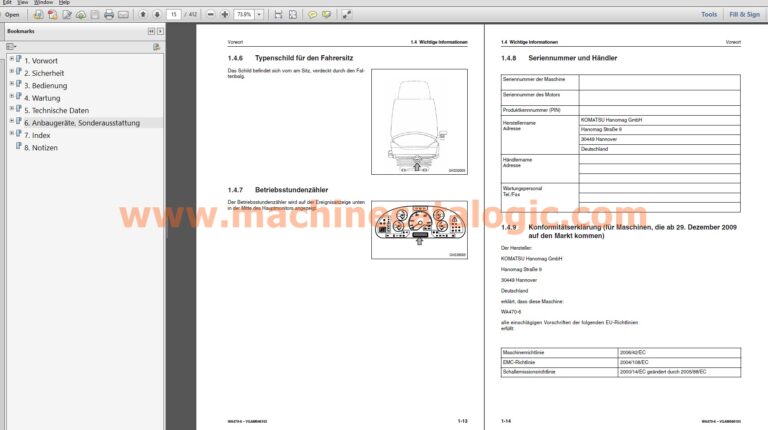Zoom out with the minus button
Screen dimensions: 768x430
point(211,15)
